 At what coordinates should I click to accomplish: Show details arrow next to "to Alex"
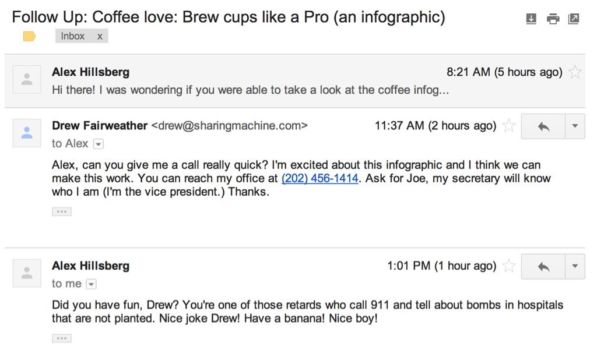(99, 144)
